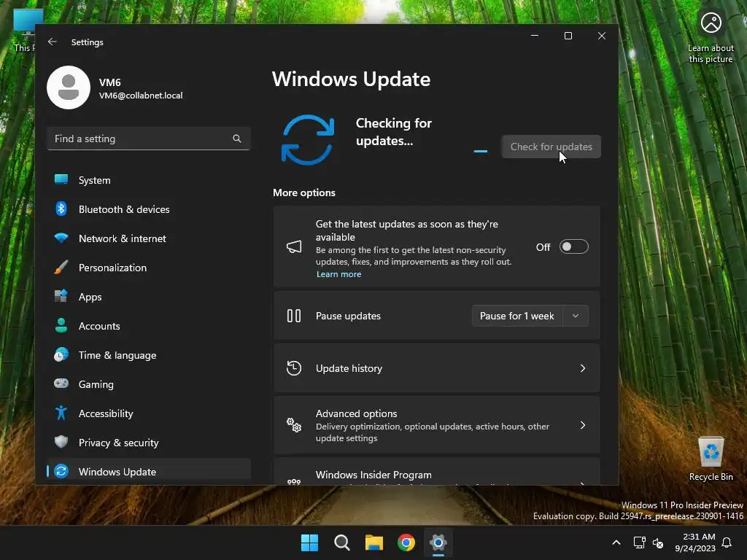Select Privacy & security in sidebar

[x=149, y=443]
